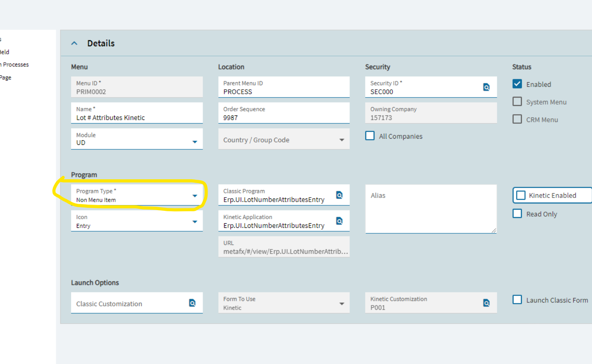Click the Processes item in left sidebar
Viewport: 592px width, 364px height.
tap(16, 65)
